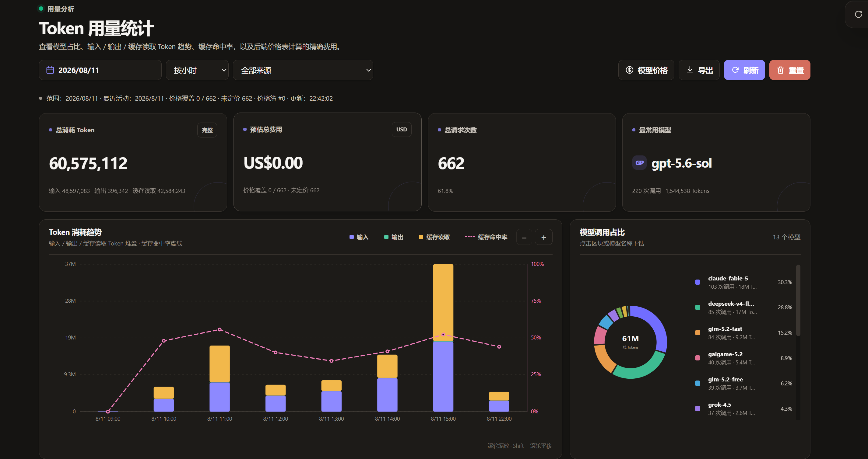
Task: Click the 662 total requests value
Action: 451,164
